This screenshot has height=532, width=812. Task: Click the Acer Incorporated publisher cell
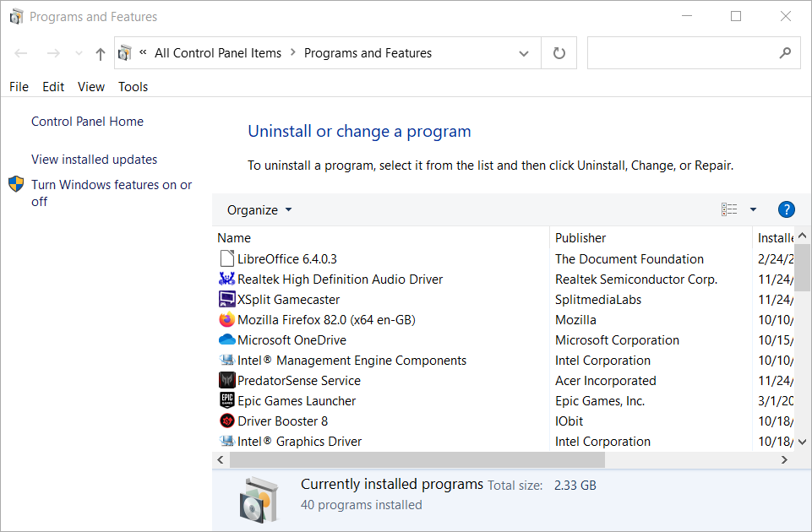pyautogui.click(x=605, y=380)
